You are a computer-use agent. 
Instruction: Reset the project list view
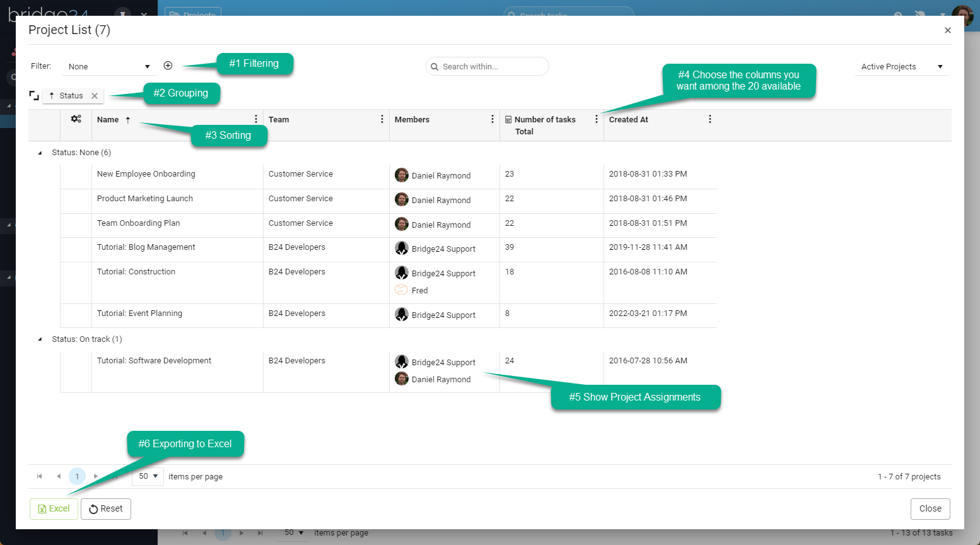click(106, 509)
